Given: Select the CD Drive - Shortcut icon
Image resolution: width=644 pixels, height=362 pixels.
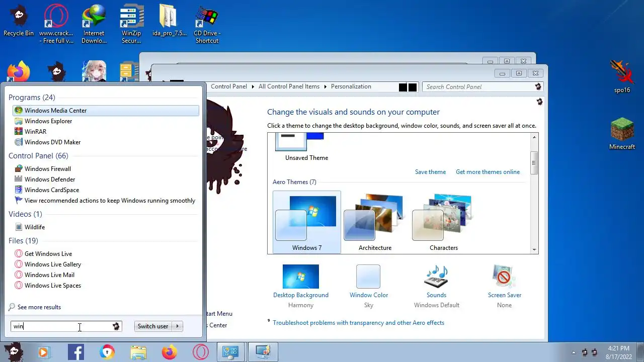Looking at the screenshot, I should tap(207, 24).
